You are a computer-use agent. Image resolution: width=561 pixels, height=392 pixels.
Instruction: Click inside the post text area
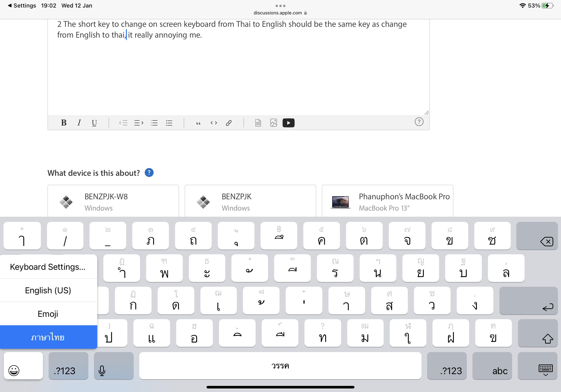[x=238, y=73]
